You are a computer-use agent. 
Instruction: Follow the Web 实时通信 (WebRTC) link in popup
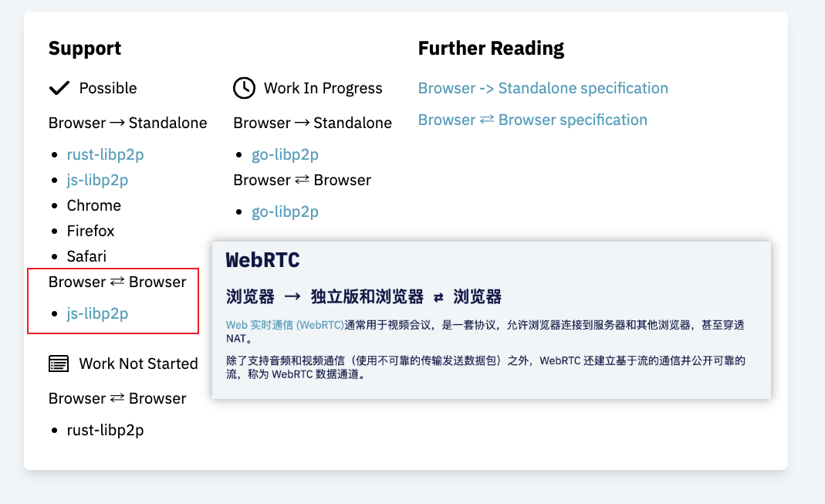coord(285,325)
